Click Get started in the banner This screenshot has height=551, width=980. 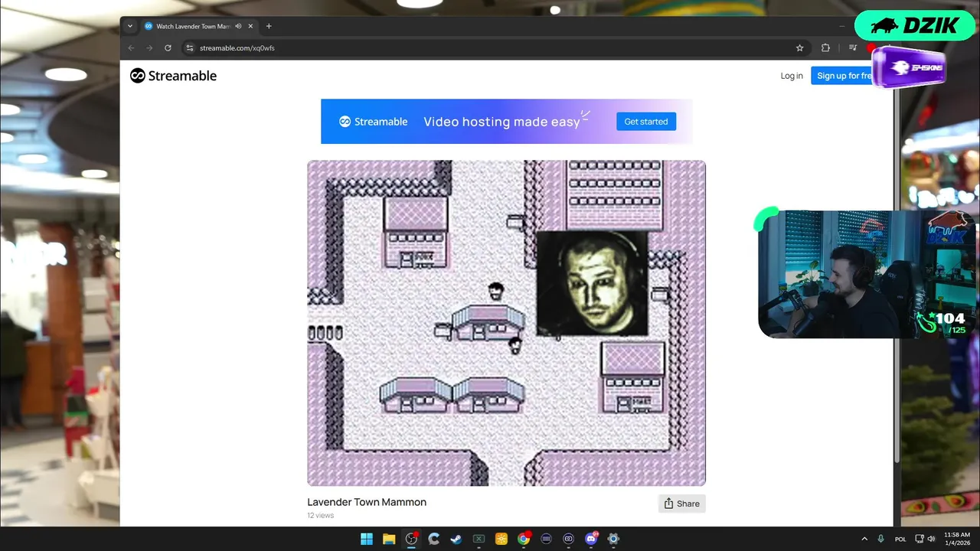click(x=646, y=122)
